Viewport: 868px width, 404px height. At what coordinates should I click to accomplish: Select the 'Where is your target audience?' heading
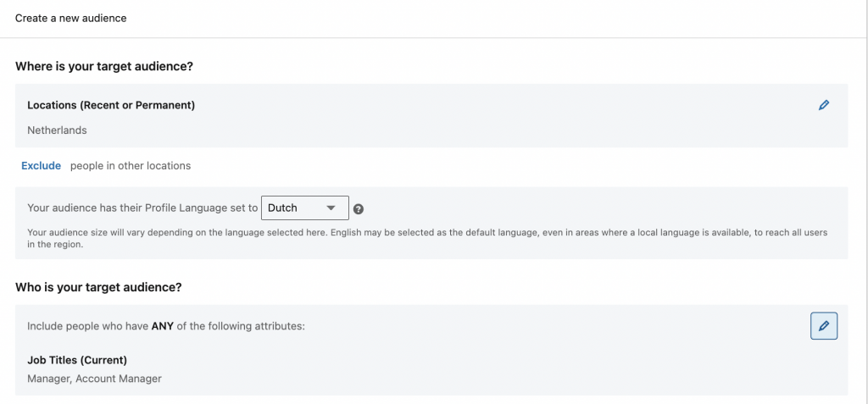pos(104,65)
